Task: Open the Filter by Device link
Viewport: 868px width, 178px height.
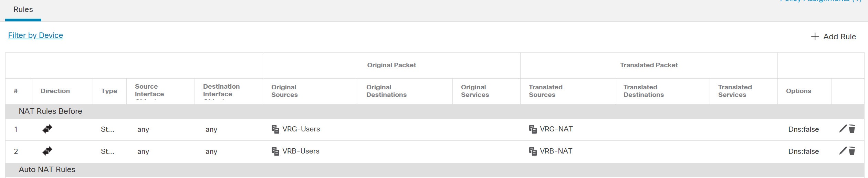Action: (x=35, y=36)
